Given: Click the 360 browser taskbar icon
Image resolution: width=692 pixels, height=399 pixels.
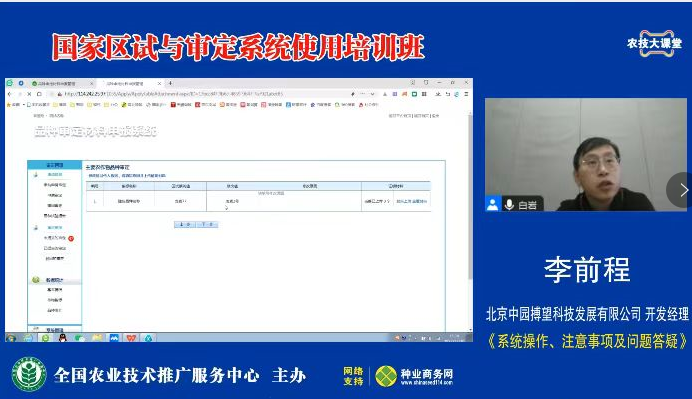Looking at the screenshot, I should pyautogui.click(x=45, y=338).
